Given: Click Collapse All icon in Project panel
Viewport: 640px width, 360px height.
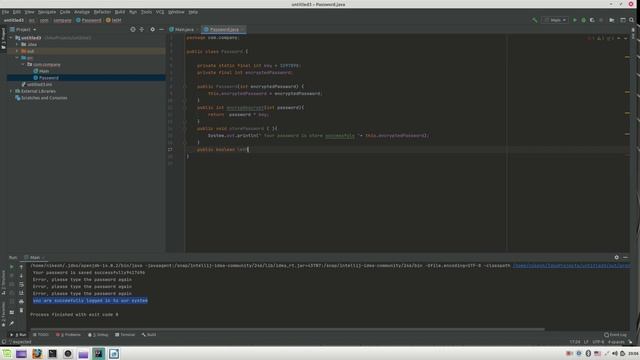Looking at the screenshot, I should coord(142,29).
